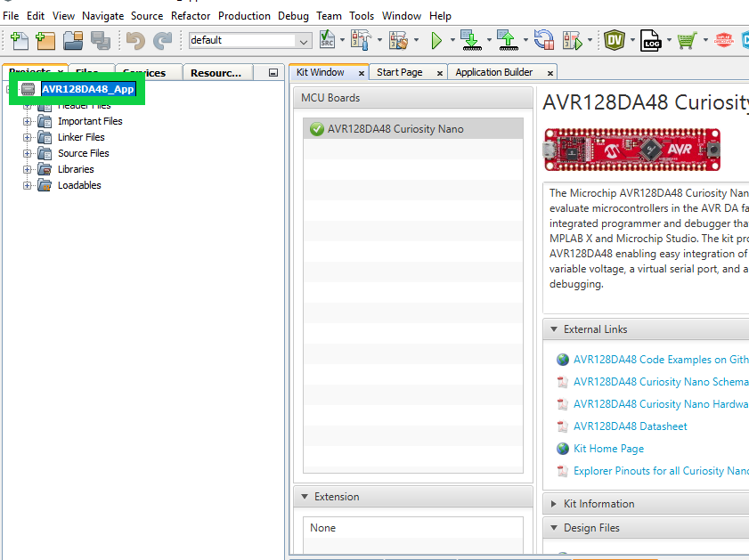This screenshot has width=749, height=560.
Task: Expand the Linker Files tree node
Action: point(28,137)
